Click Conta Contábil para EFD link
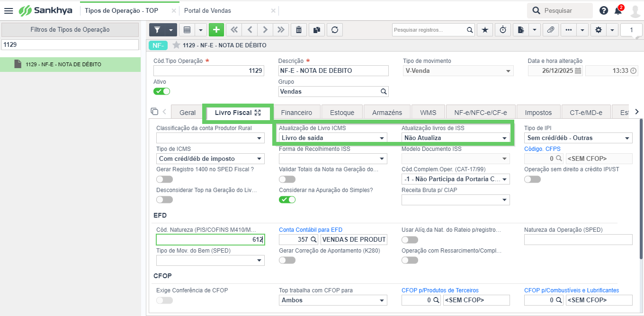The width and height of the screenshot is (644, 316). [311, 230]
